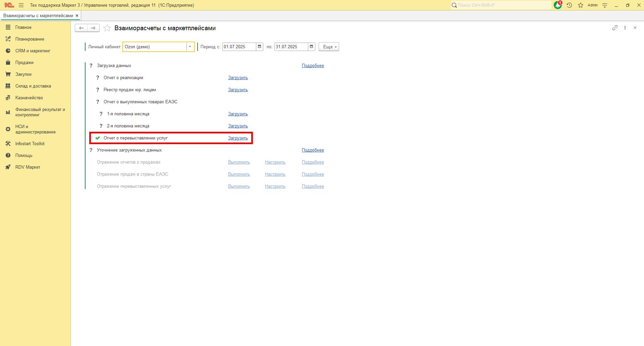Screen dimensions: 644x346
Task: Add this form to favorites star
Action: pyautogui.click(x=107, y=28)
